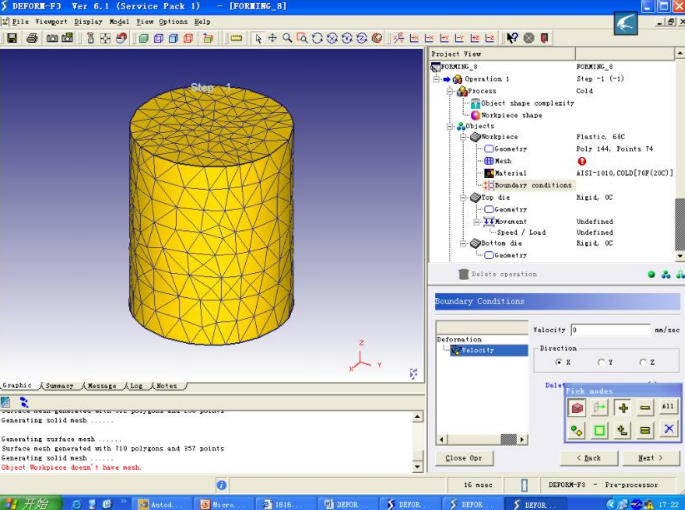The image size is (685, 510).
Task: Switch to the Message tab
Action: 102,386
